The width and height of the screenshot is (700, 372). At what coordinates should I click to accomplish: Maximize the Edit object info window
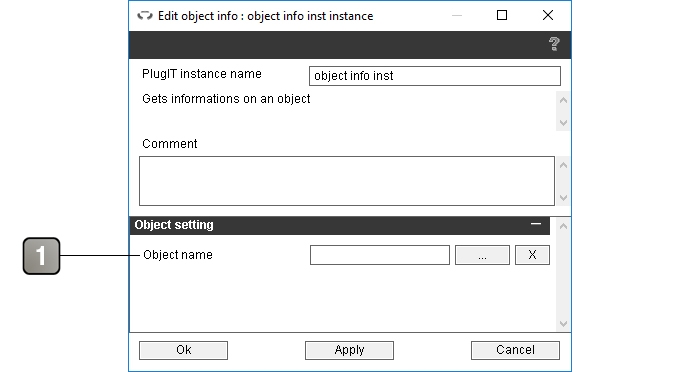coord(502,16)
